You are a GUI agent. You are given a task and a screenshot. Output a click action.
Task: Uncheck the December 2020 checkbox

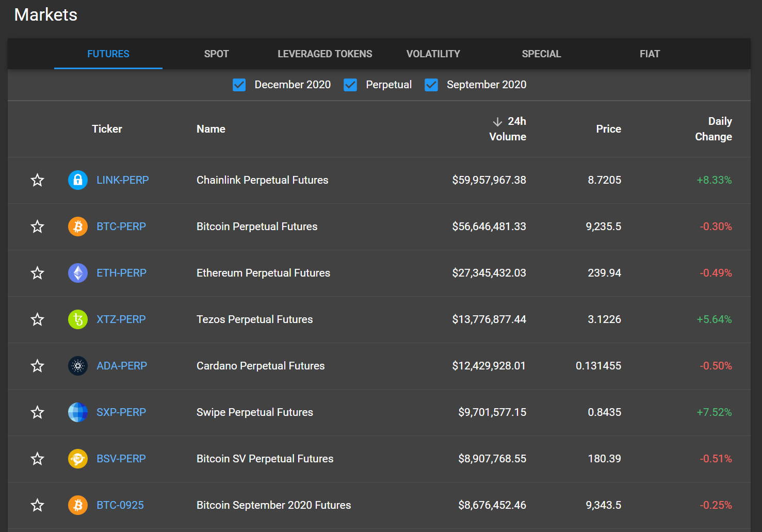click(239, 85)
